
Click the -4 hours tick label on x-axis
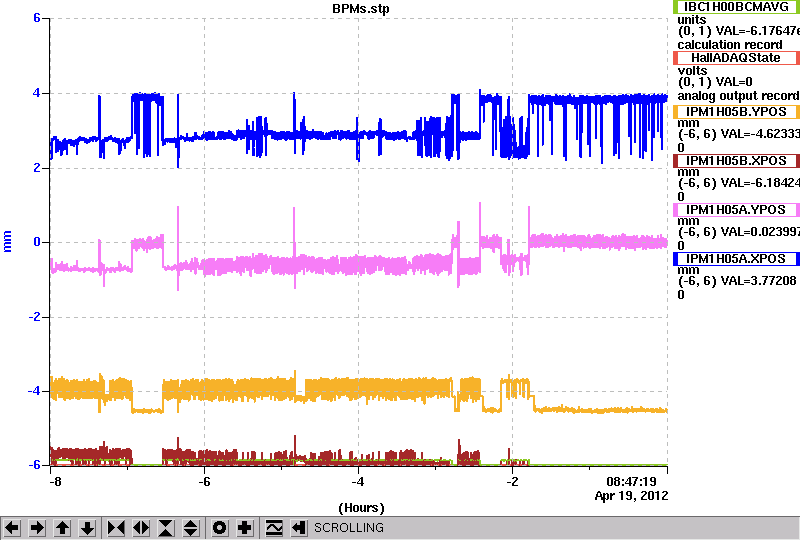click(358, 482)
